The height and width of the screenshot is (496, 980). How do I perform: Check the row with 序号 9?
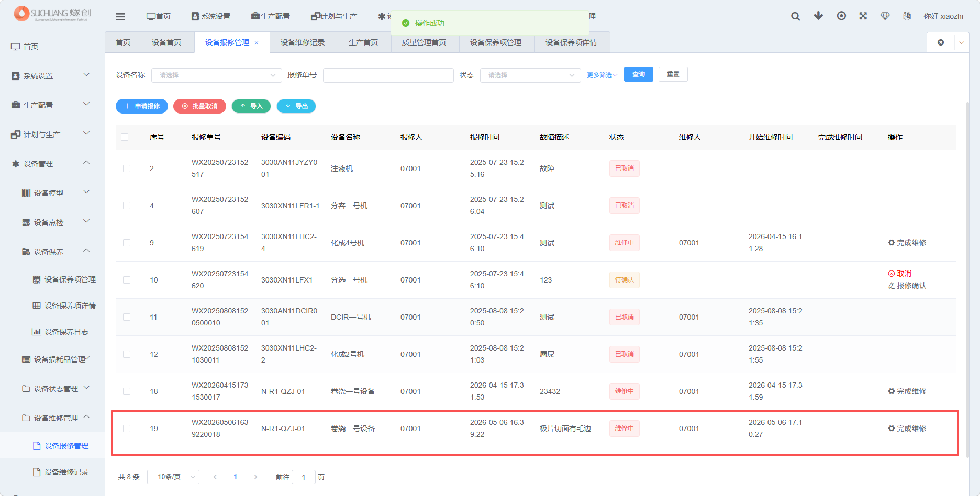coord(127,243)
